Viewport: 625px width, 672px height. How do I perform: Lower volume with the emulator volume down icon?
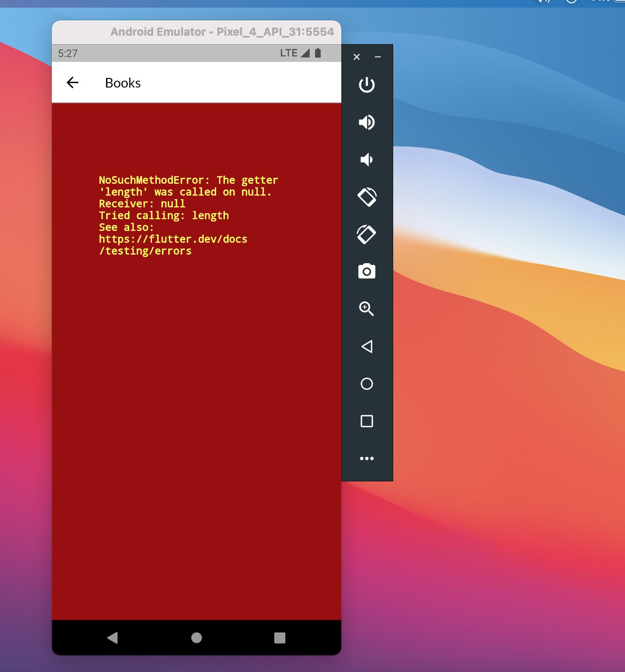[366, 160]
